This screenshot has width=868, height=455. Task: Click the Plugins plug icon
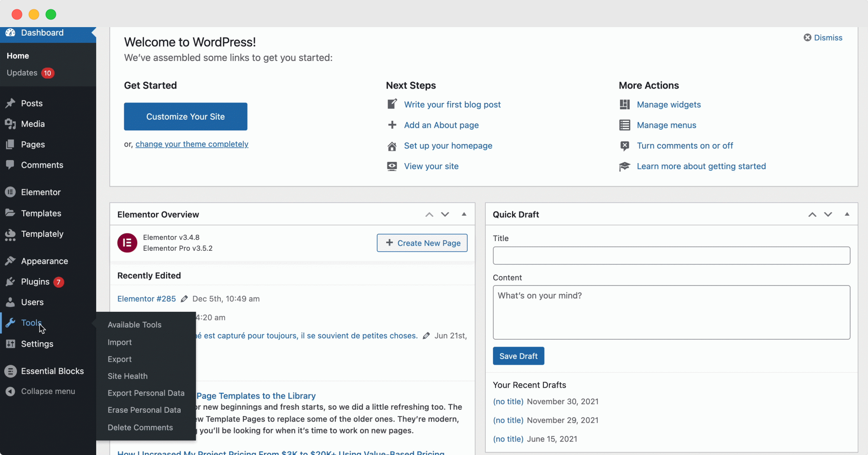tap(10, 282)
